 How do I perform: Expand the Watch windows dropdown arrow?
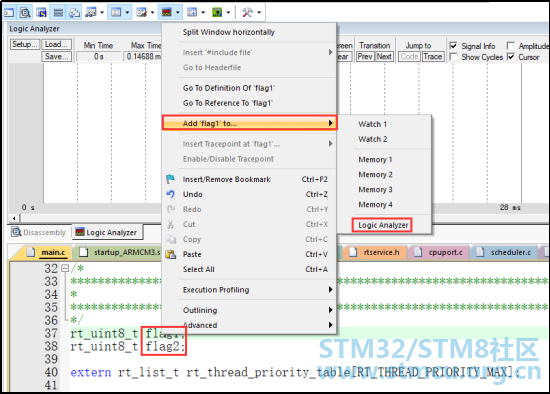coord(102,13)
